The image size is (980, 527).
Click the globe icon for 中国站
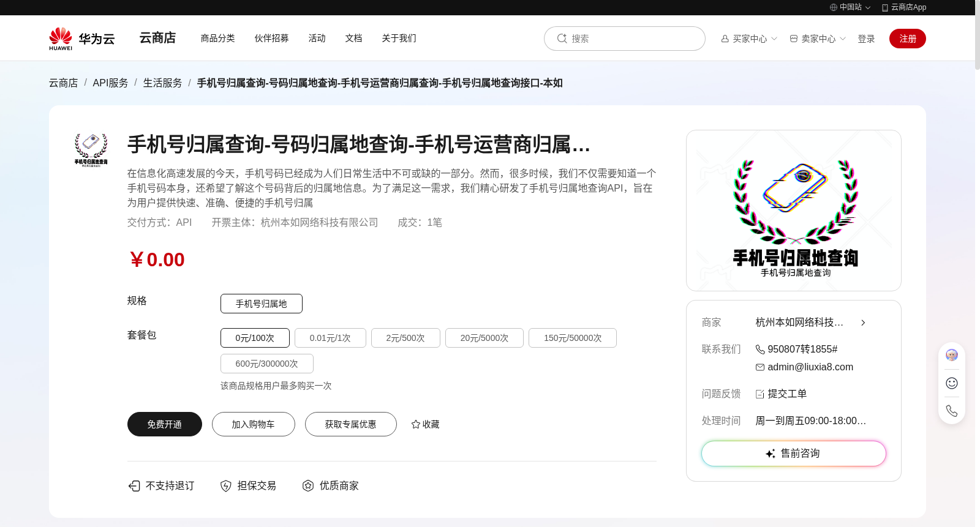tap(833, 7)
